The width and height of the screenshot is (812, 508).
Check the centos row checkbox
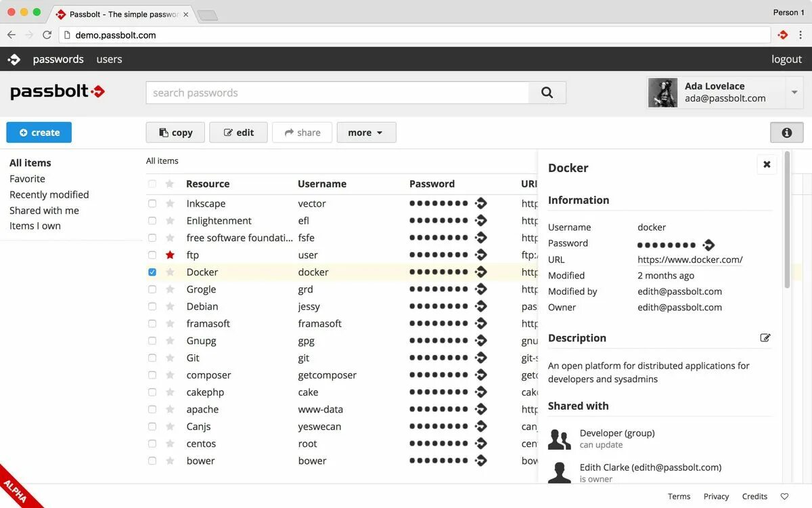(152, 444)
